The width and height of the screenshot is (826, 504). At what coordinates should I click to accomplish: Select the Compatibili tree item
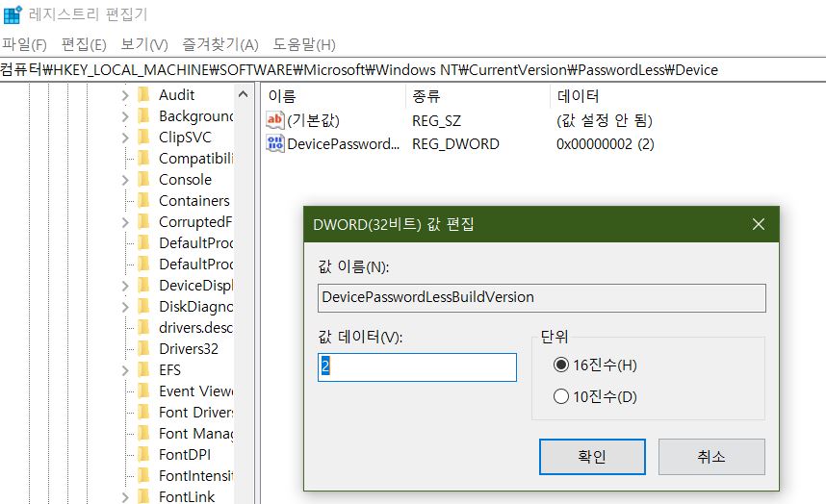point(196,158)
